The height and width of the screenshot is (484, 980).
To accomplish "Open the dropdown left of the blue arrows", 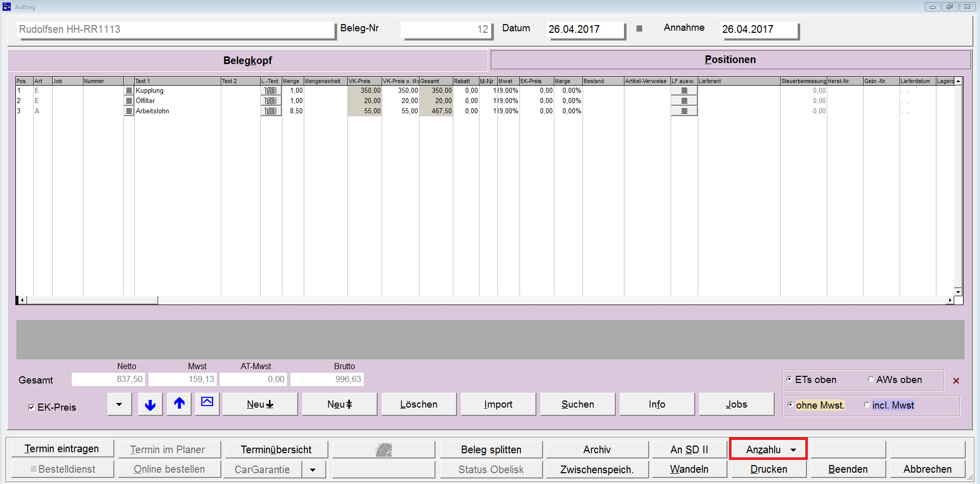I will pyautogui.click(x=119, y=405).
